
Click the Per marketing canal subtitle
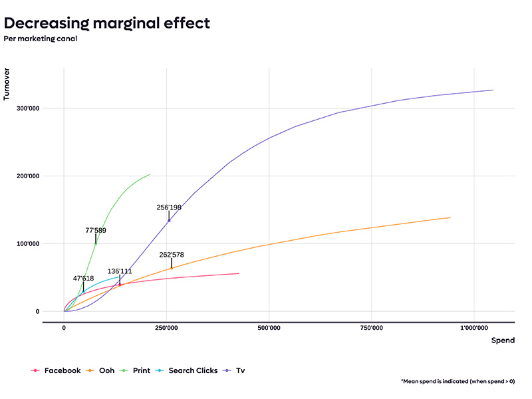[x=41, y=39]
